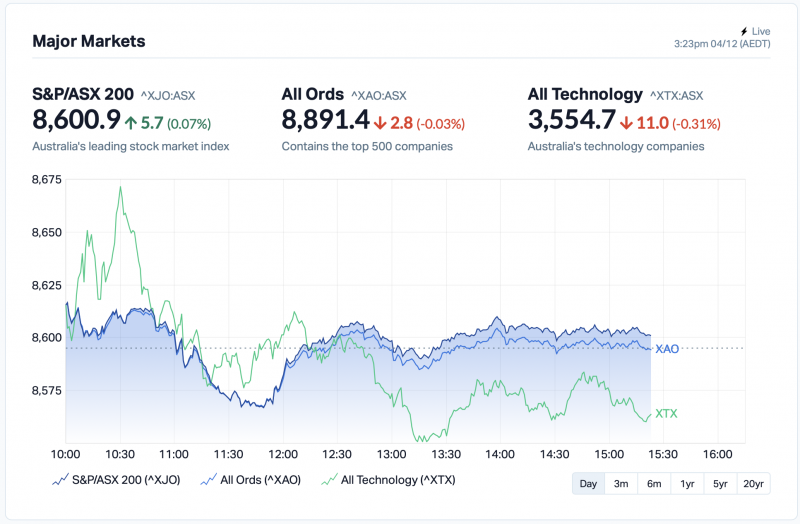Show the 1yr chart range
This screenshot has height=524, width=800.
point(687,484)
